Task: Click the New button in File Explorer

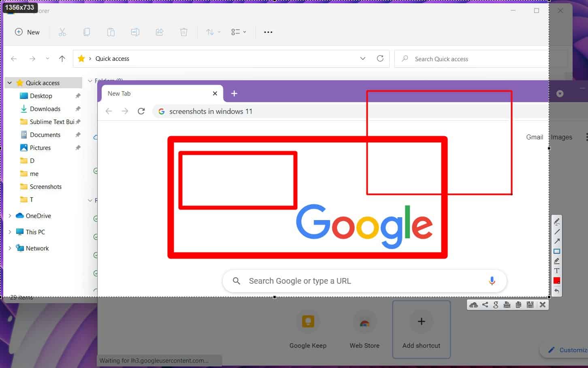Action: click(28, 32)
